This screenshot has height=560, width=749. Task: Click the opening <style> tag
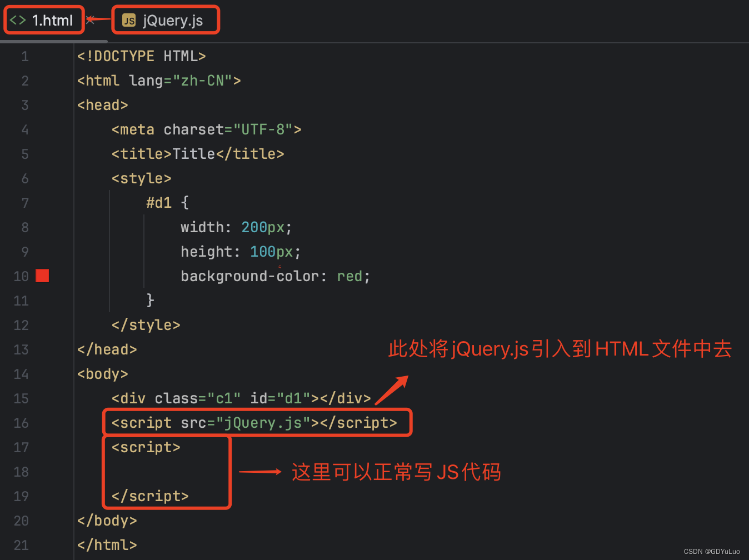142,178
